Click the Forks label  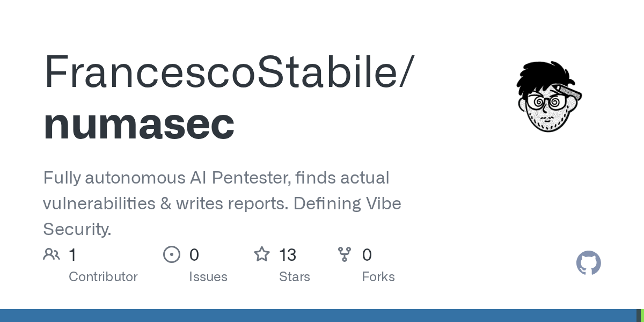tap(378, 277)
